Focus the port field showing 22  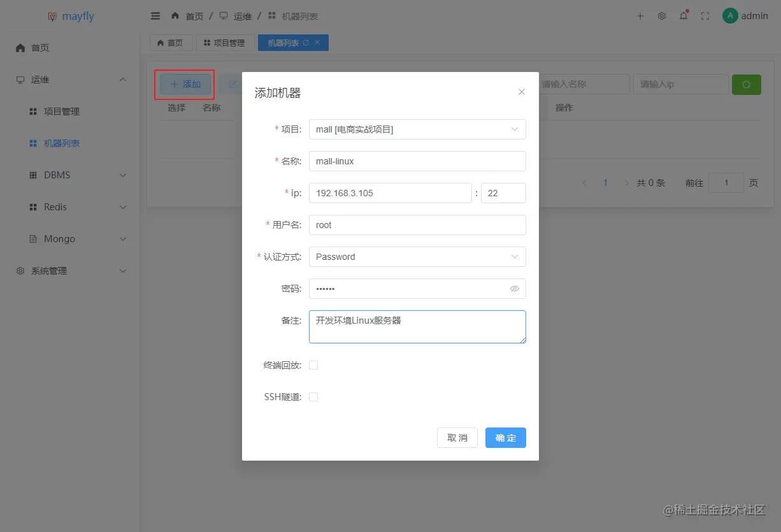coord(503,193)
